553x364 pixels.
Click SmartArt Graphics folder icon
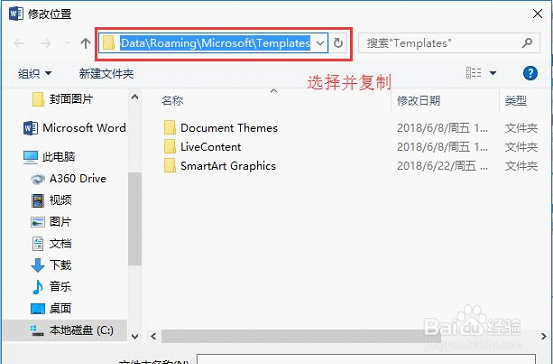point(170,166)
